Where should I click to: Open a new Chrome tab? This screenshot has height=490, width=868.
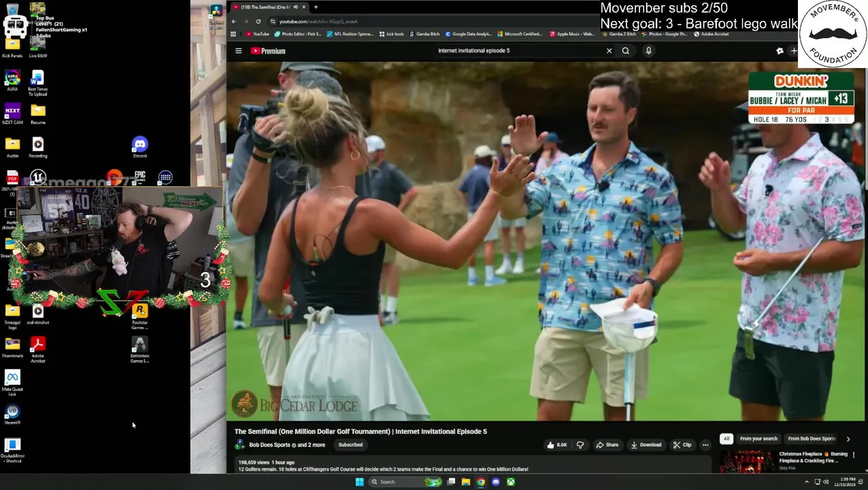click(x=316, y=7)
